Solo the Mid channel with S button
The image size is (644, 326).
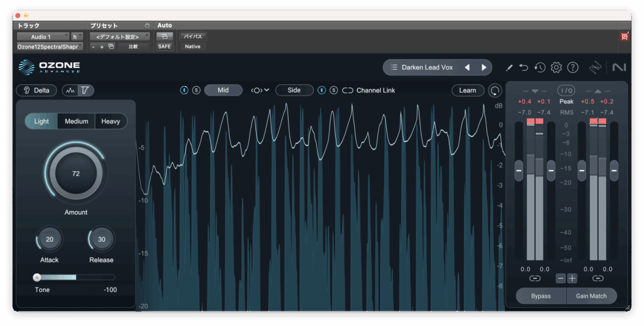(196, 91)
